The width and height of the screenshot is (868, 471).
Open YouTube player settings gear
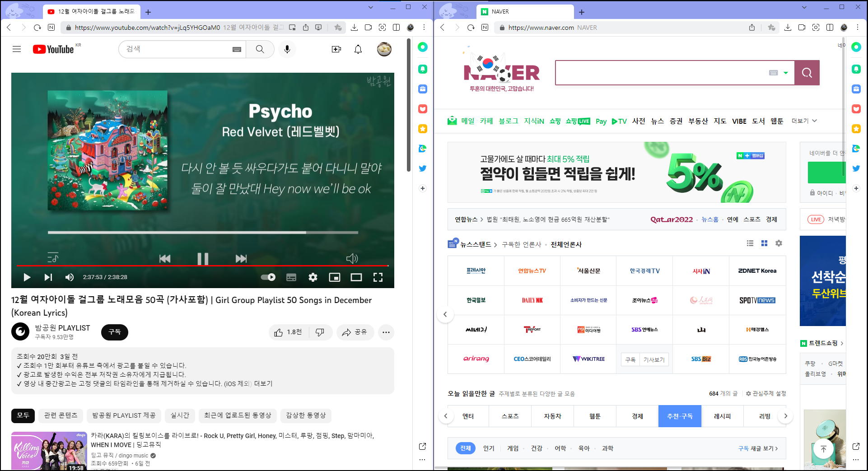pos(313,277)
